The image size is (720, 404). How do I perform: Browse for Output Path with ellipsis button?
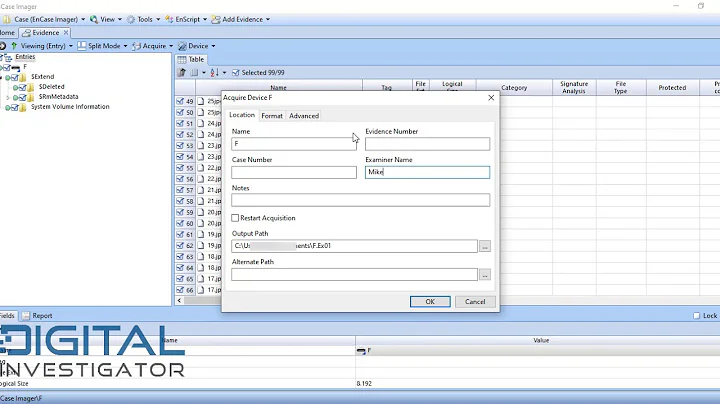click(x=485, y=246)
